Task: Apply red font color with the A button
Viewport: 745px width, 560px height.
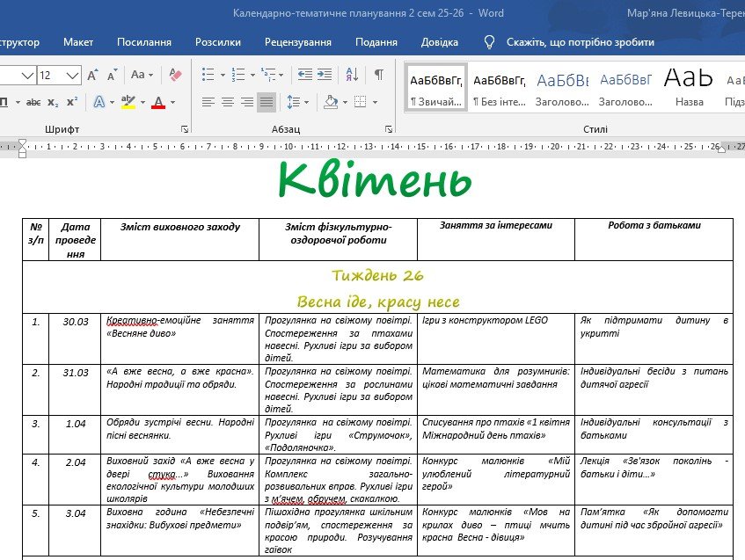Action: (158, 102)
